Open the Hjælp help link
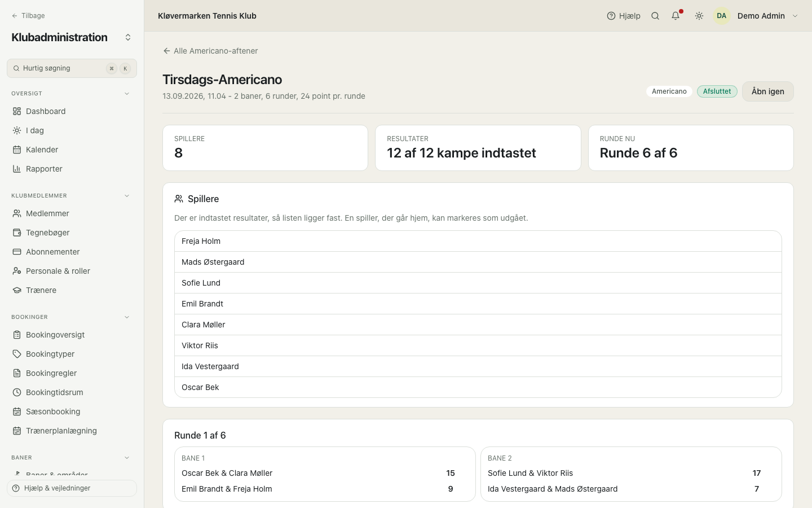The height and width of the screenshot is (508, 812). [x=624, y=16]
